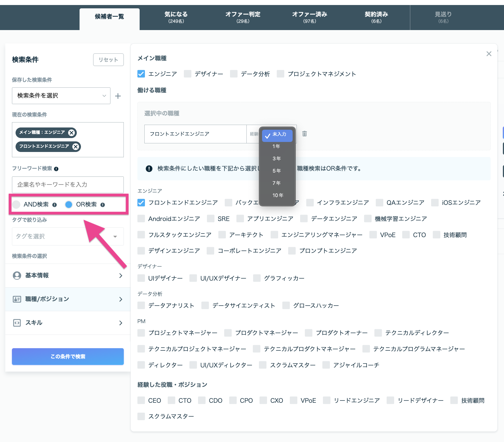Viewport: 504px width, 442px height.
Task: Check the デザイナー main job type checkbox
Action: pos(187,74)
